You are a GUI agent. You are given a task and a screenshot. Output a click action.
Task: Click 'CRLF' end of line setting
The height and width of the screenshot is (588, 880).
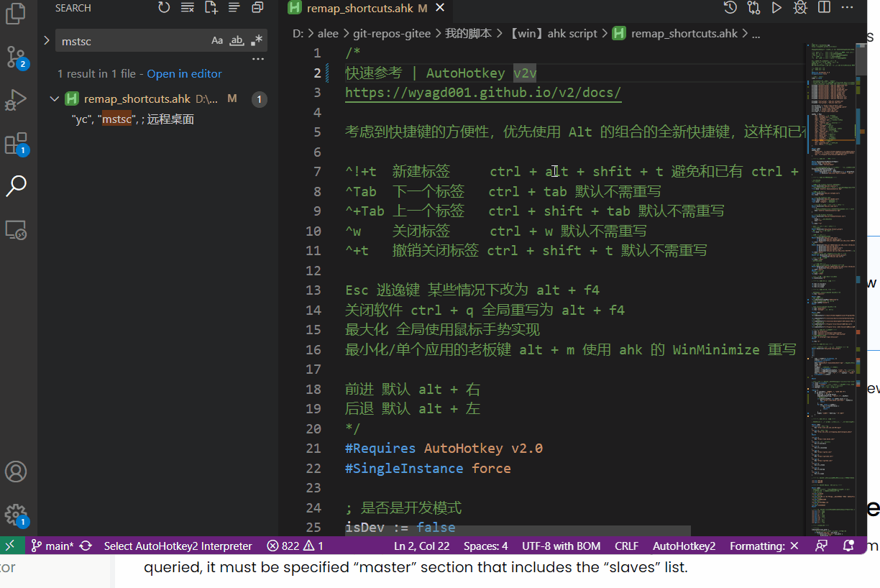[627, 546]
